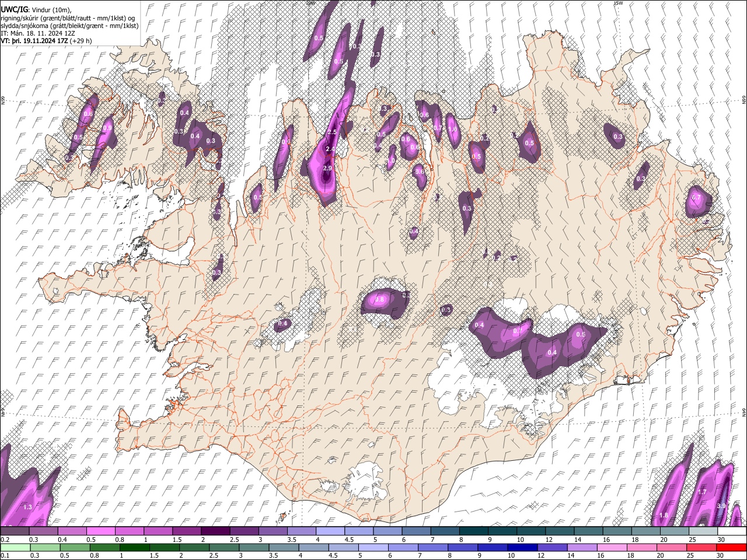The image size is (747, 560).
Task: Click the dark teal top-row swatch between 8 and 9
Action: pos(474,531)
